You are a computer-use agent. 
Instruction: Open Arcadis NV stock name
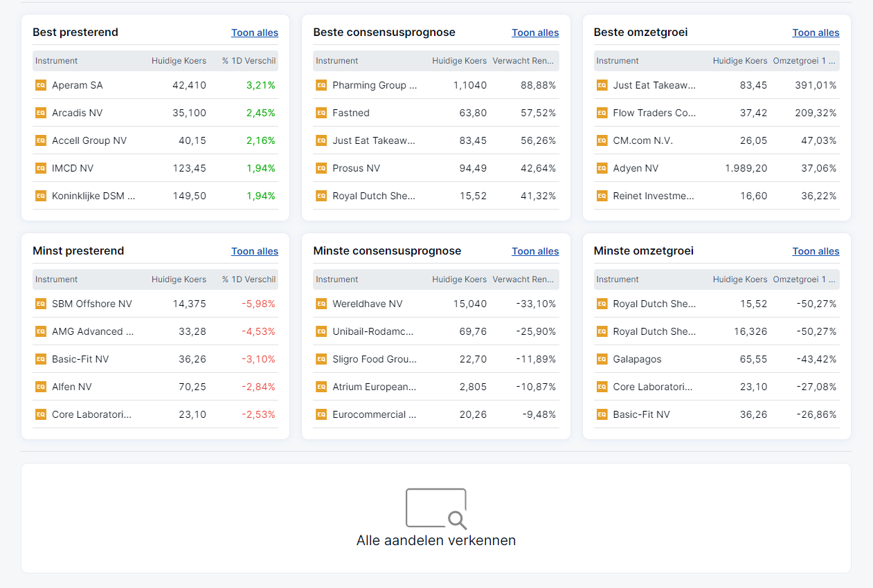coord(77,113)
